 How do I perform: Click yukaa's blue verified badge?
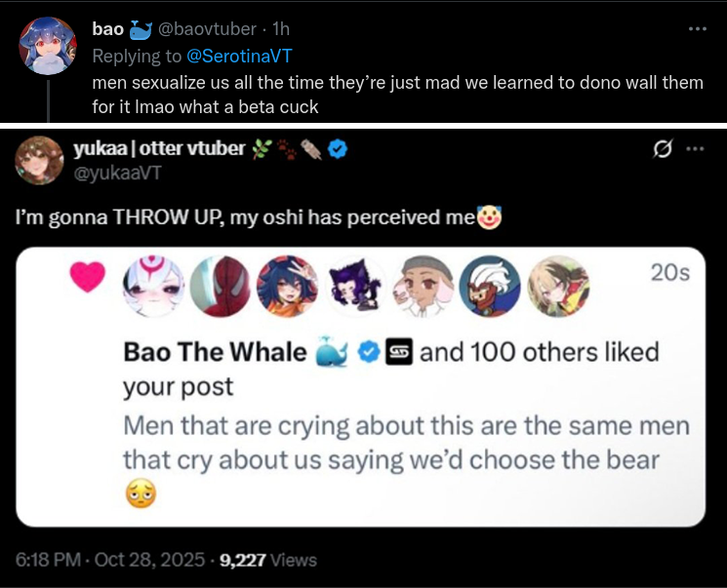tap(339, 150)
